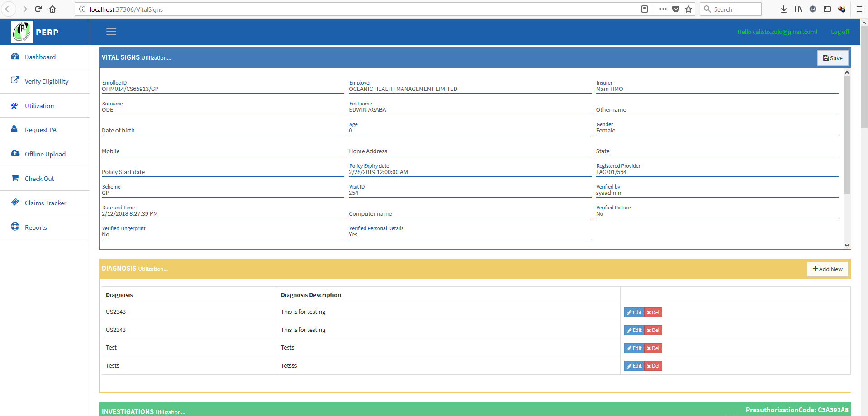Click the Check Out cart icon

[x=15, y=178]
